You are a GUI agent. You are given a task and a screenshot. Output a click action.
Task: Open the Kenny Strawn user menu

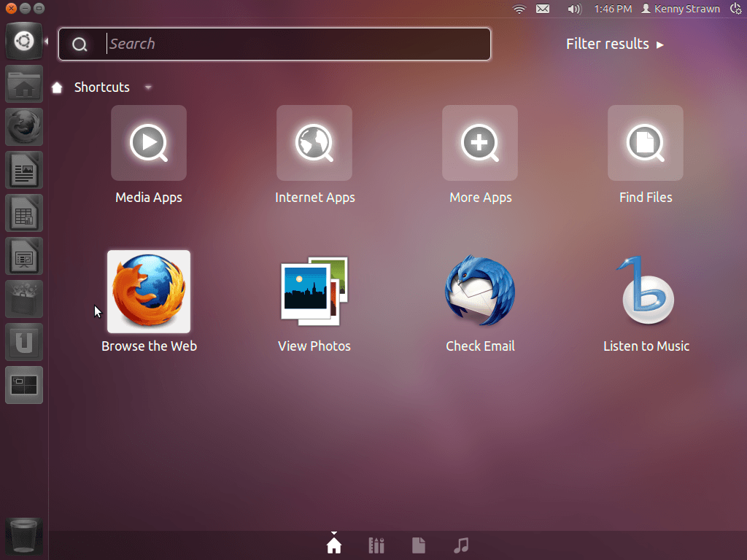(681, 9)
